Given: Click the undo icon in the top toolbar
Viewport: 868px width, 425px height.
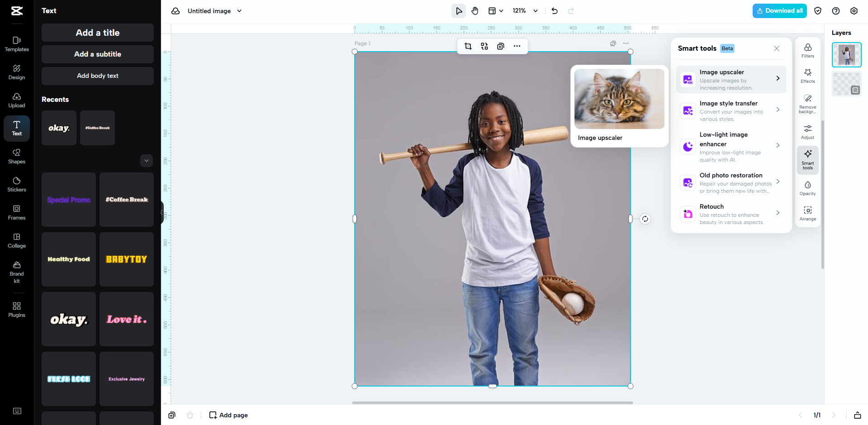Looking at the screenshot, I should tap(554, 10).
